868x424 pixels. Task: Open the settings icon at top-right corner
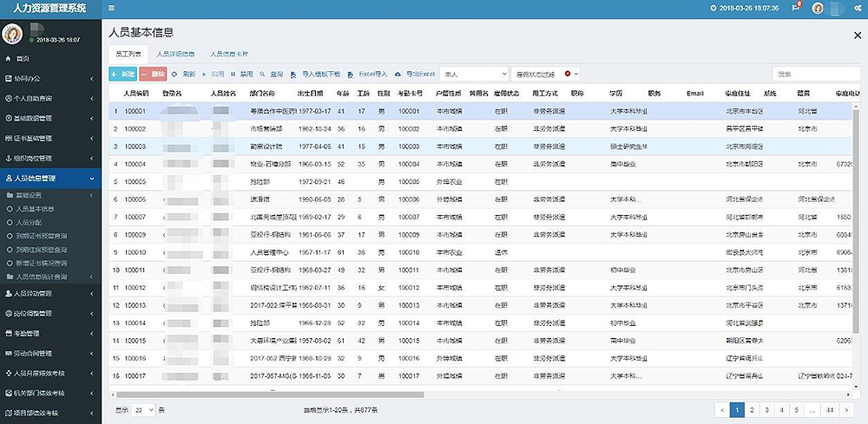[x=858, y=9]
